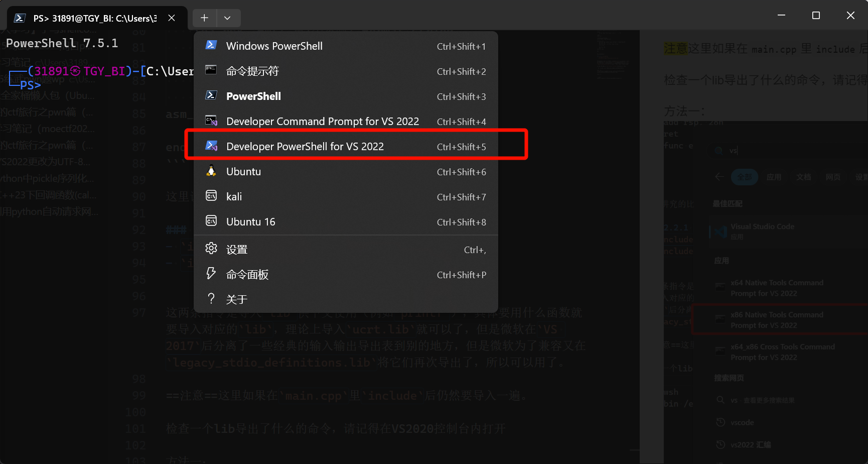
Task: Click the 网页 filter tab in background search
Action: pyautogui.click(x=833, y=177)
